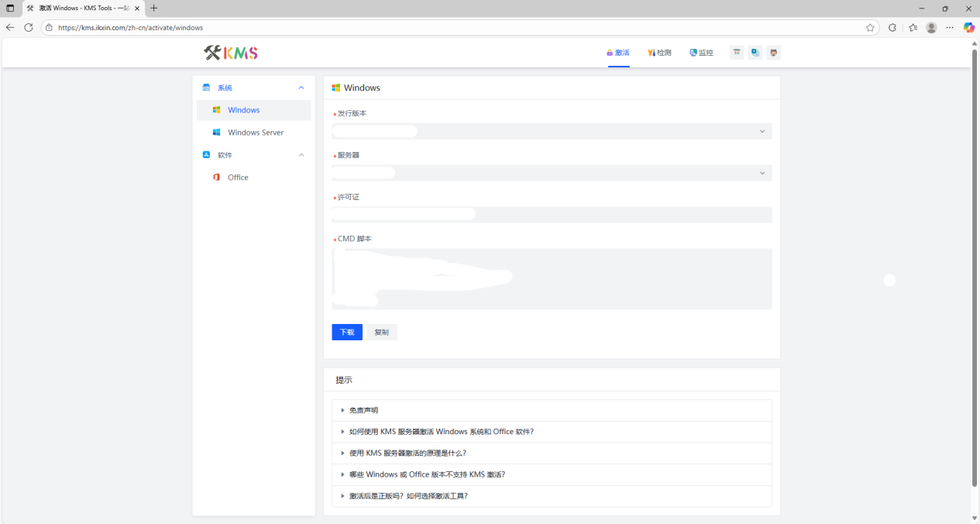
Task: Bookmark this page with star icon
Action: 870,27
